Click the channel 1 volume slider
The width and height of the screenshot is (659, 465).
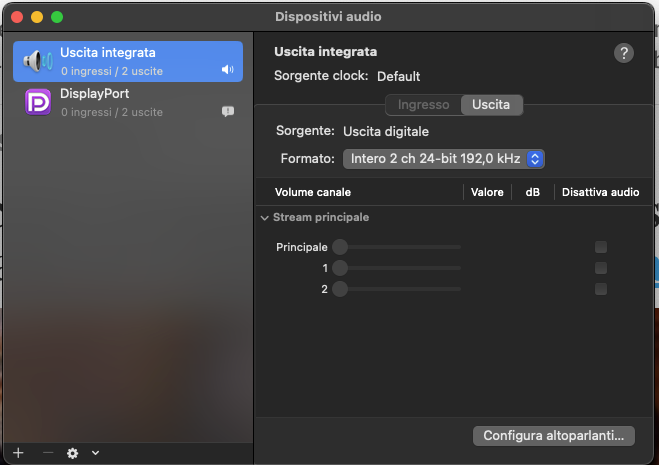pos(397,268)
